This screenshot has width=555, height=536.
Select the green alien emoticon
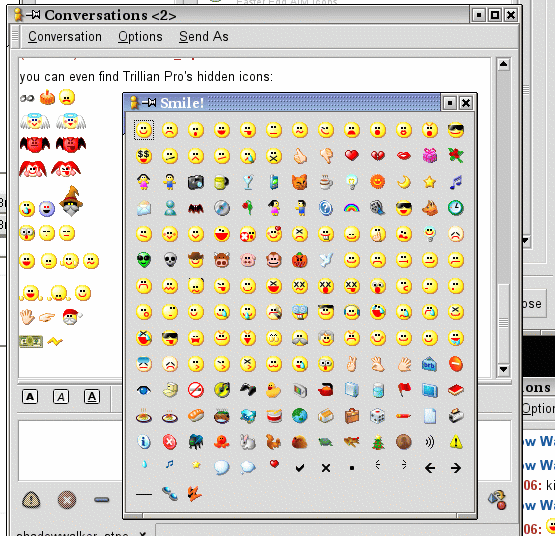[x=144, y=260]
